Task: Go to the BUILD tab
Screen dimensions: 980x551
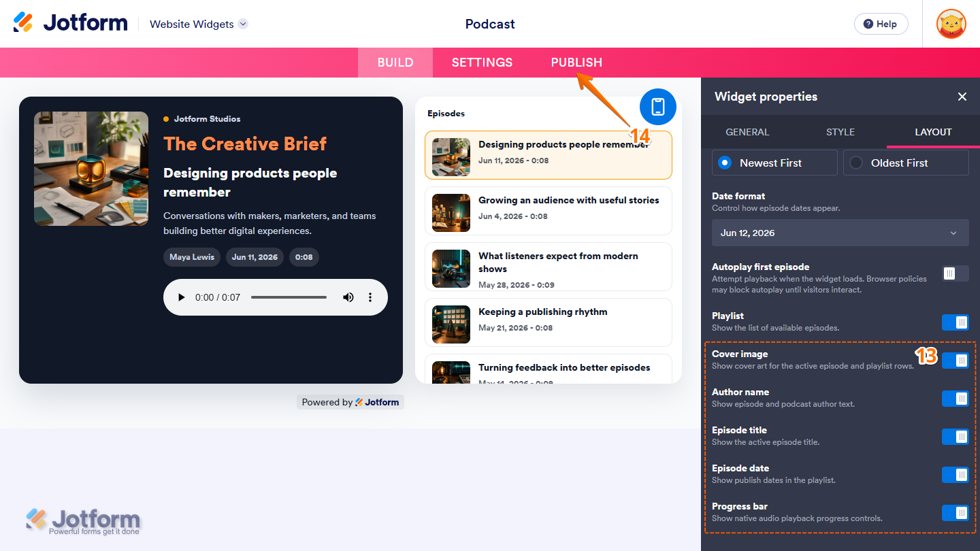Action: click(395, 63)
